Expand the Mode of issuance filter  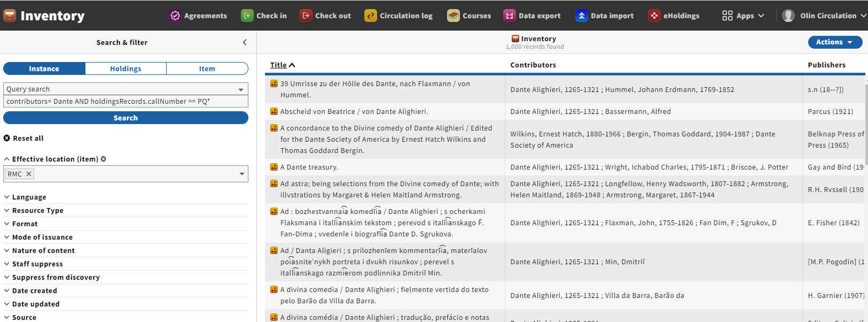38,237
